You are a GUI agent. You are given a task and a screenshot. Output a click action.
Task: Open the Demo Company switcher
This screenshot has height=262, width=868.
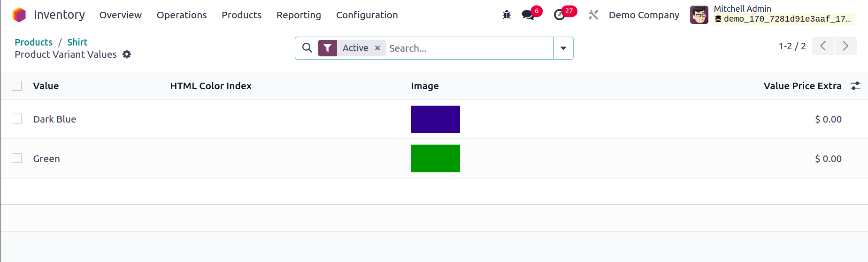644,15
